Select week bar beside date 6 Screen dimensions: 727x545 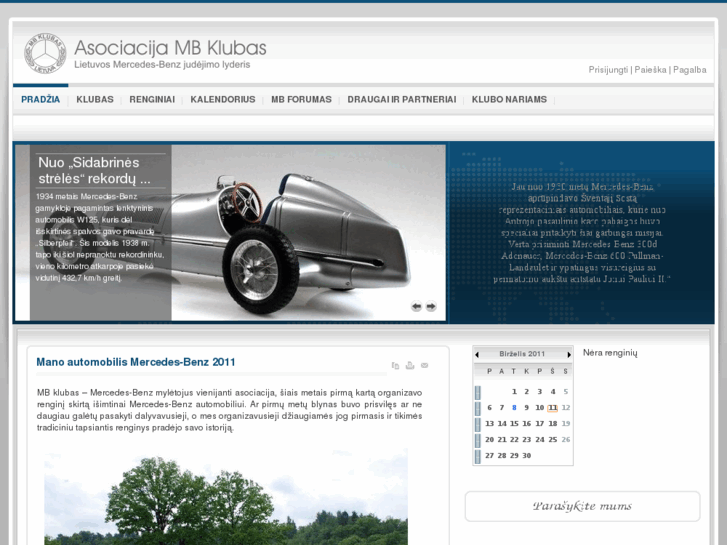(478, 409)
